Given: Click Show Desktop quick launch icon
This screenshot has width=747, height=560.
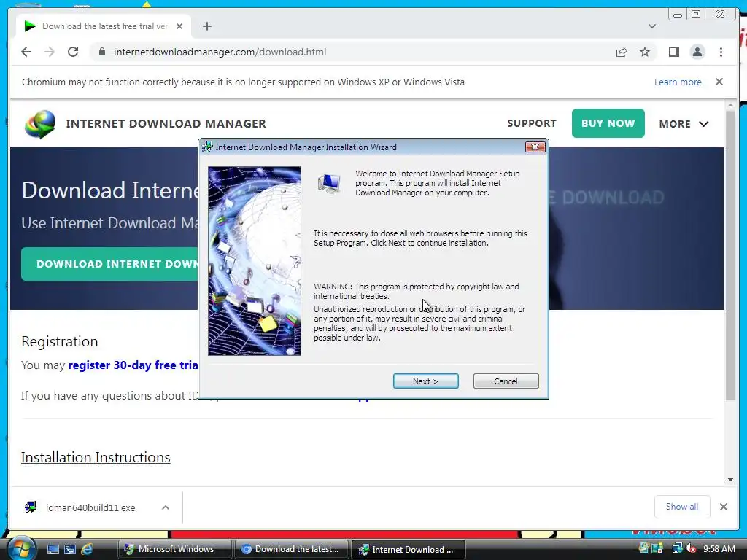Looking at the screenshot, I should (x=53, y=549).
